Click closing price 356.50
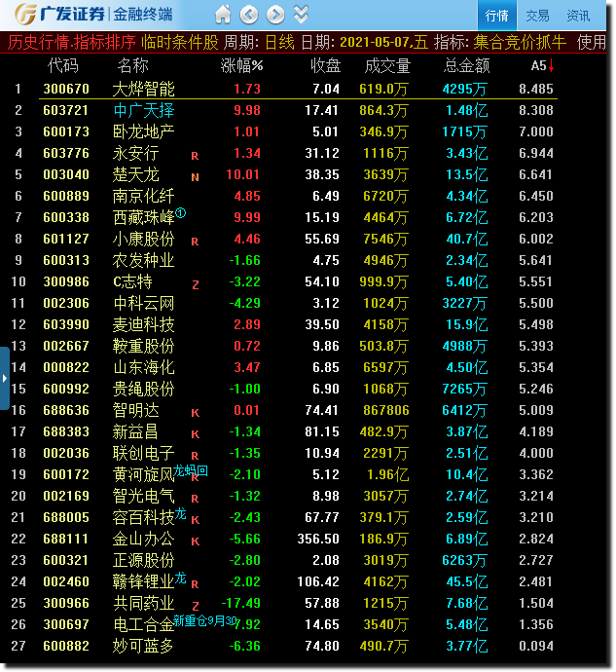 click(318, 539)
